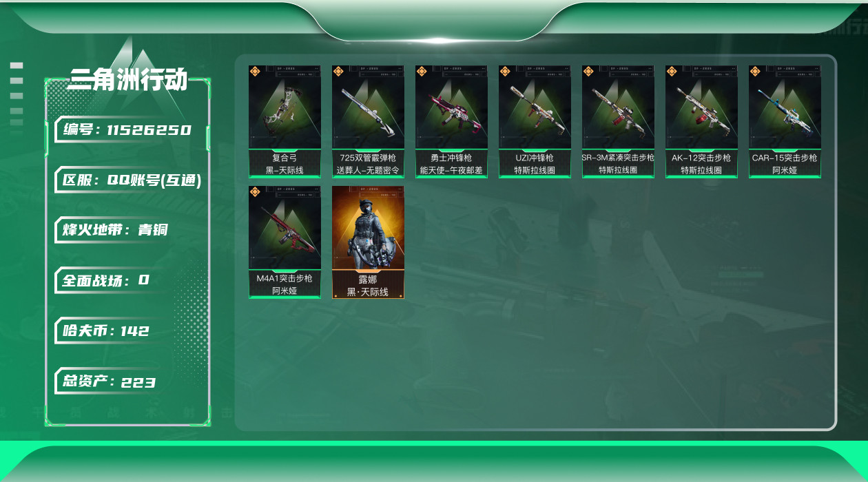Click the 总资产 223 label
Image resolution: width=868 pixels, height=482 pixels.
click(109, 381)
